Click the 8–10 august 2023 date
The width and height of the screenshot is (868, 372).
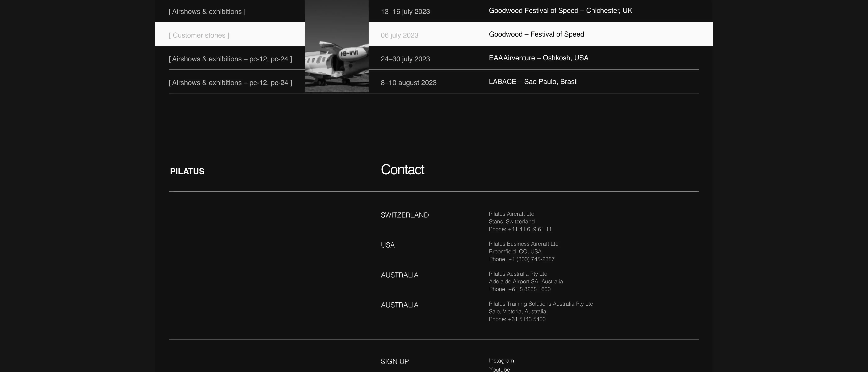408,83
